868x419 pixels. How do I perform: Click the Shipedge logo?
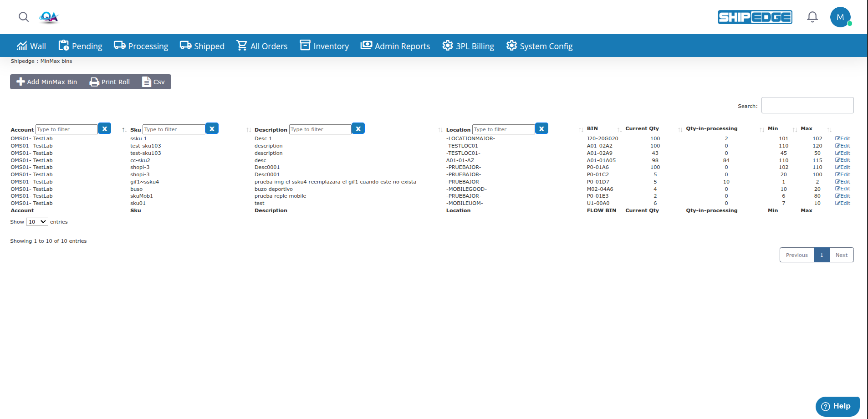click(755, 17)
